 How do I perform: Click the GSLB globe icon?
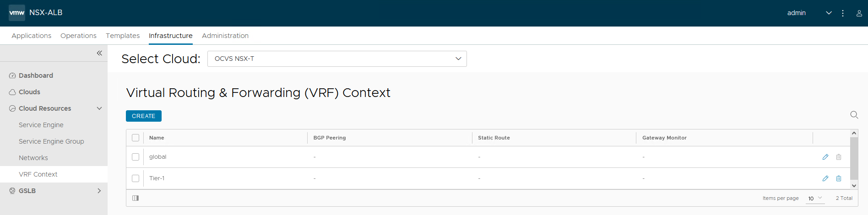click(x=12, y=191)
